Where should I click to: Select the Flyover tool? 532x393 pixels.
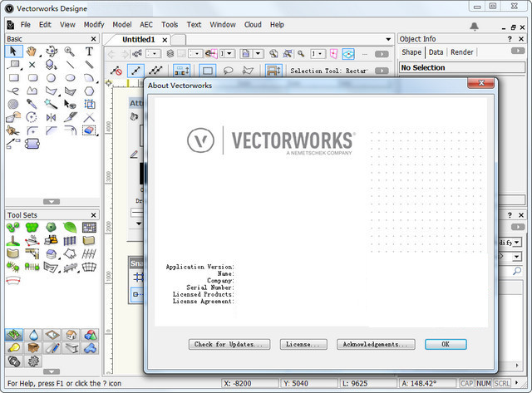click(52, 52)
